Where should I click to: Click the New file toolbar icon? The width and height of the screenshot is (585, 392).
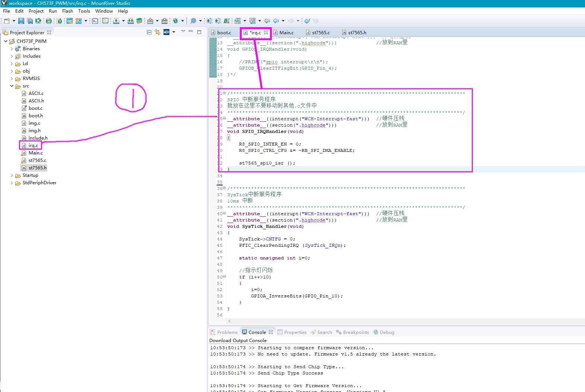(7, 21)
